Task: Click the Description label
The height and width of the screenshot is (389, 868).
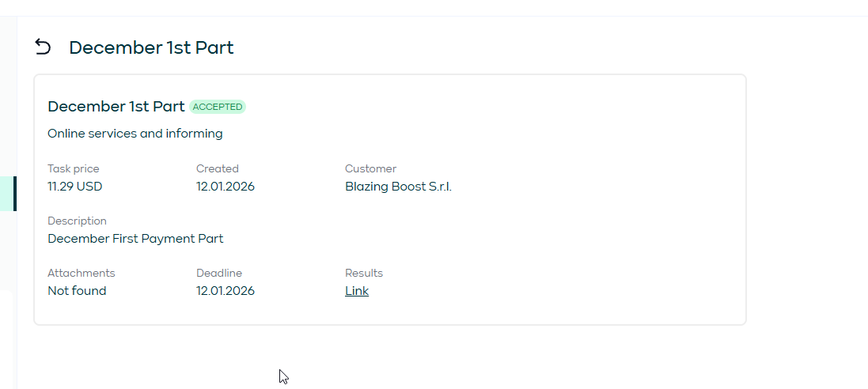Action: pyautogui.click(x=77, y=221)
